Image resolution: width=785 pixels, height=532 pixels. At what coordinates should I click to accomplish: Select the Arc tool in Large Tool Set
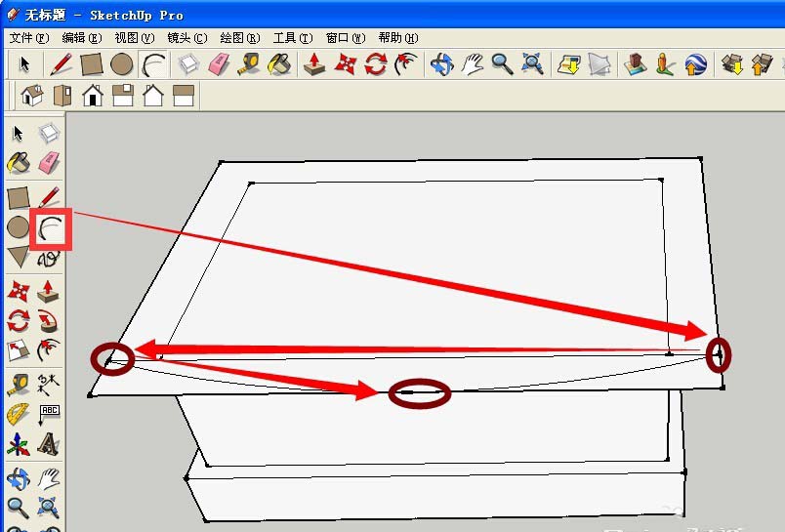(x=51, y=229)
